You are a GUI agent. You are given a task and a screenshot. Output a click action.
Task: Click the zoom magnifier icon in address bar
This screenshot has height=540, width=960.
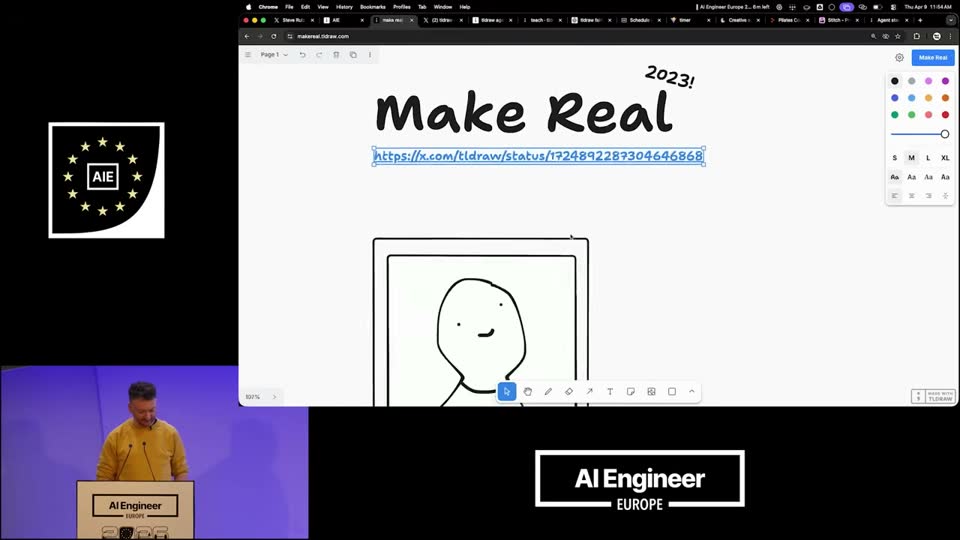point(874,36)
